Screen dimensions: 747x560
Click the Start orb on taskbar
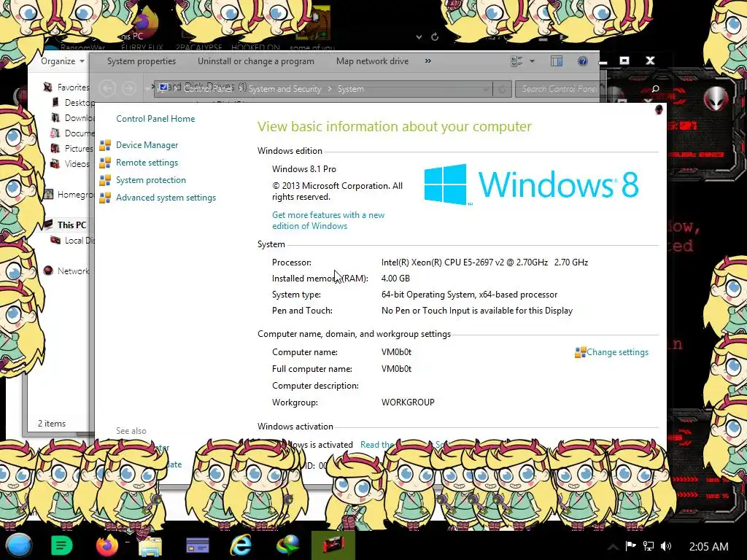point(18,545)
